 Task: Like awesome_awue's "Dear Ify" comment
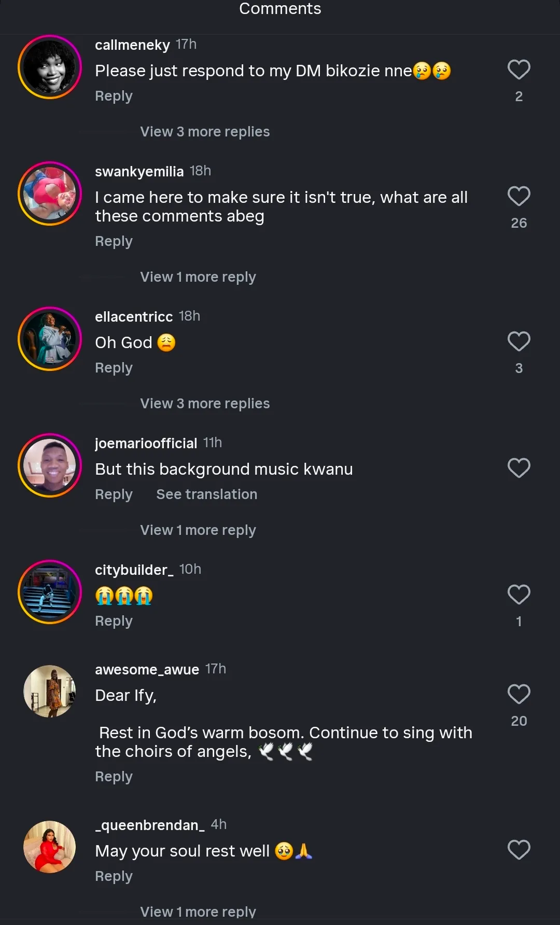[519, 695]
